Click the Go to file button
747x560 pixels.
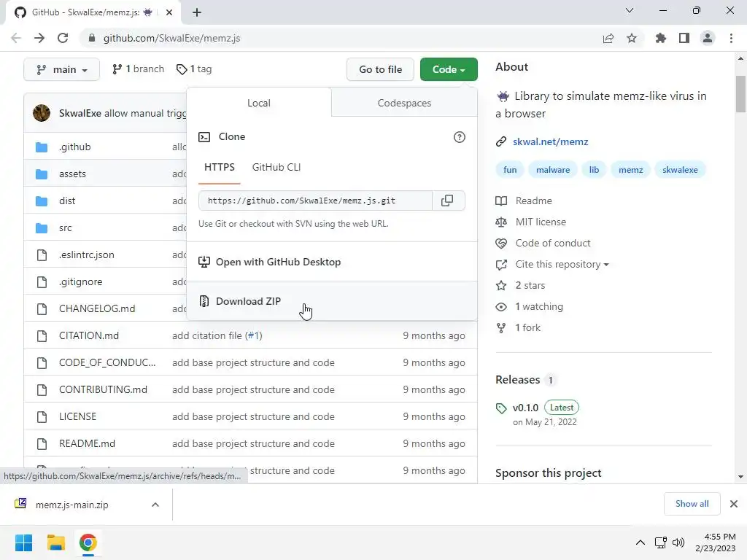click(380, 69)
